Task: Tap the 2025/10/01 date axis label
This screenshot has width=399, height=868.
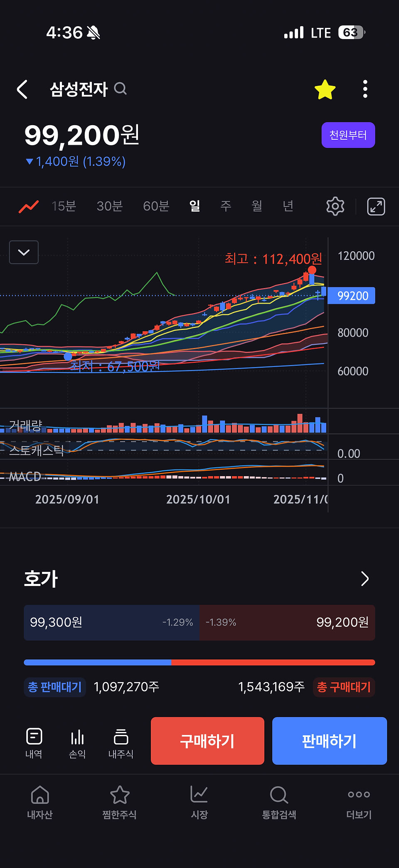Action: pos(198,500)
